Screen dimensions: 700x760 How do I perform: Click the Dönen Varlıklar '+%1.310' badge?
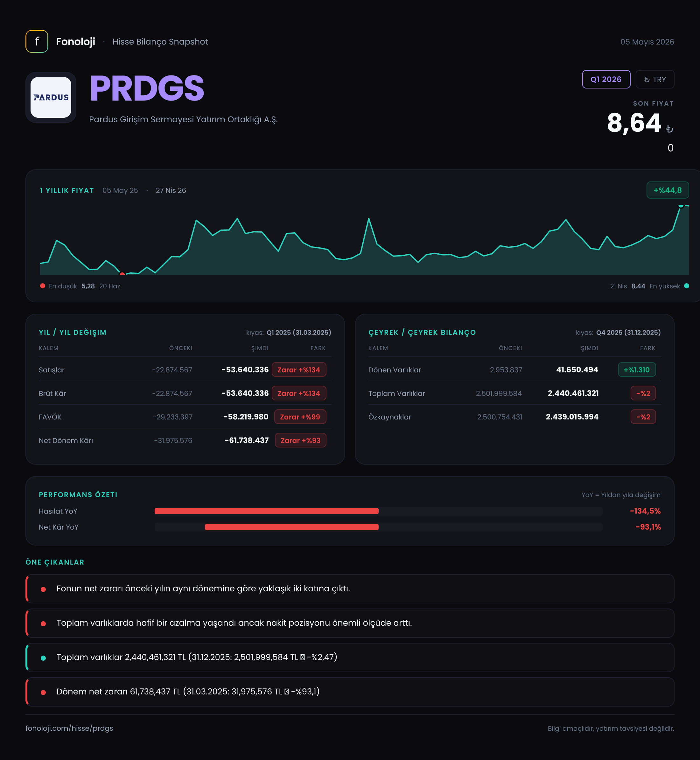[x=637, y=370]
